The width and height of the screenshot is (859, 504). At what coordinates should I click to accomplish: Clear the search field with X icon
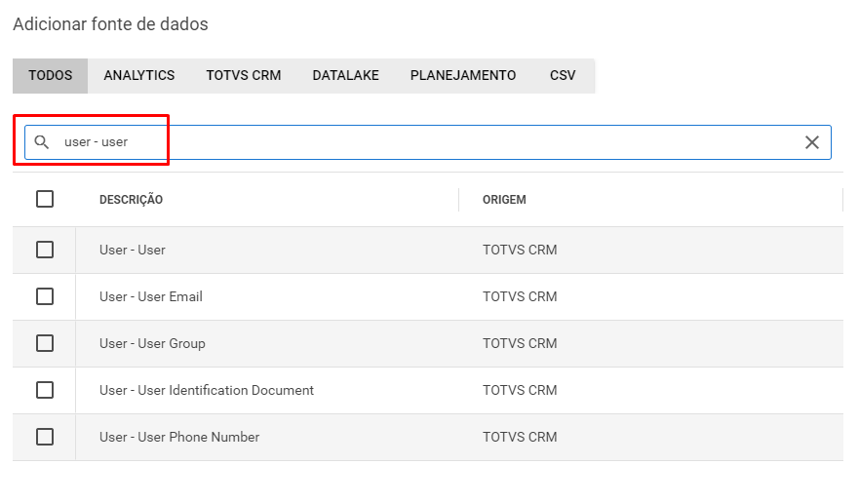click(812, 142)
